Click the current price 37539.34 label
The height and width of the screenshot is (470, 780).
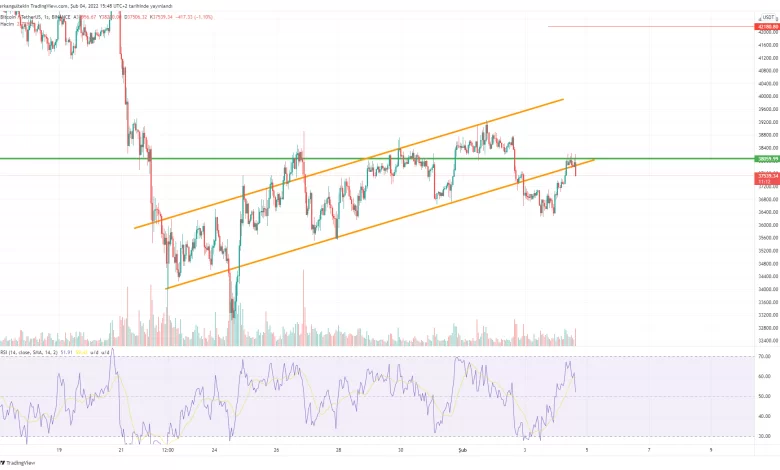(x=767, y=176)
